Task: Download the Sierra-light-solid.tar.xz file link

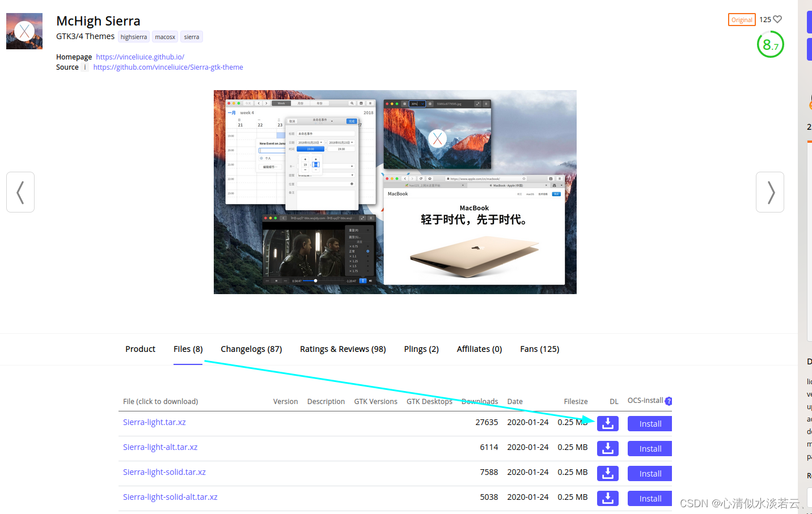Action: (164, 472)
